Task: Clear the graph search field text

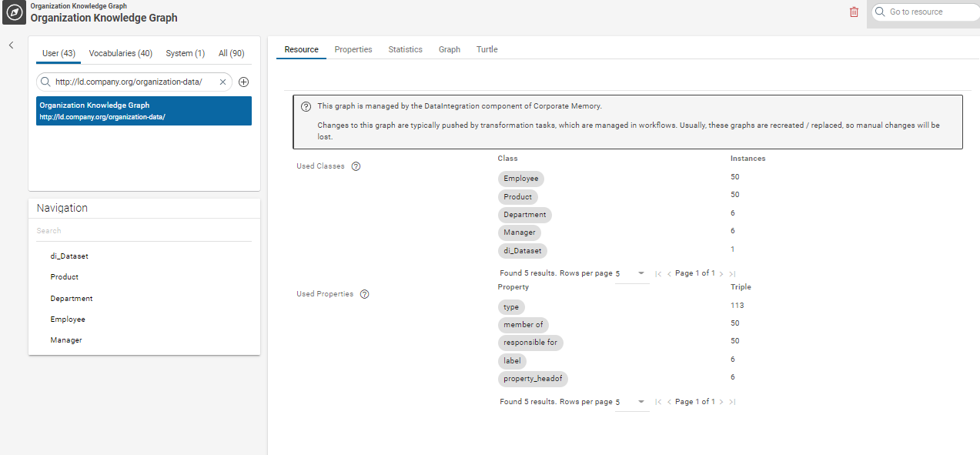Action: tap(222, 82)
